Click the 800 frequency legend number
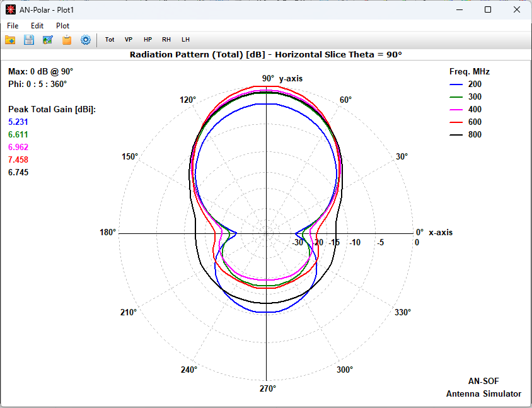The width and height of the screenshot is (532, 408). point(475,134)
